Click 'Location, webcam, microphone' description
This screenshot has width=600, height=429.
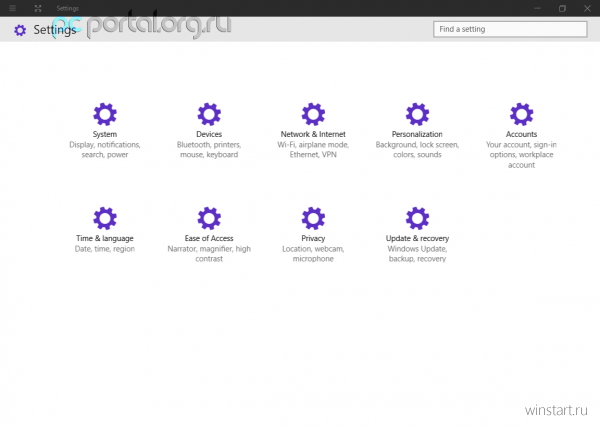(x=313, y=254)
